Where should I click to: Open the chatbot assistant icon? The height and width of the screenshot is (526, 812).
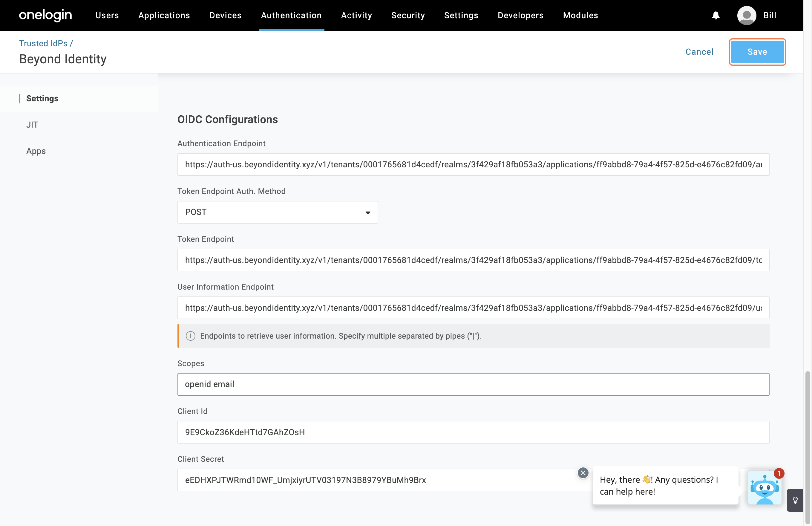[764, 488]
